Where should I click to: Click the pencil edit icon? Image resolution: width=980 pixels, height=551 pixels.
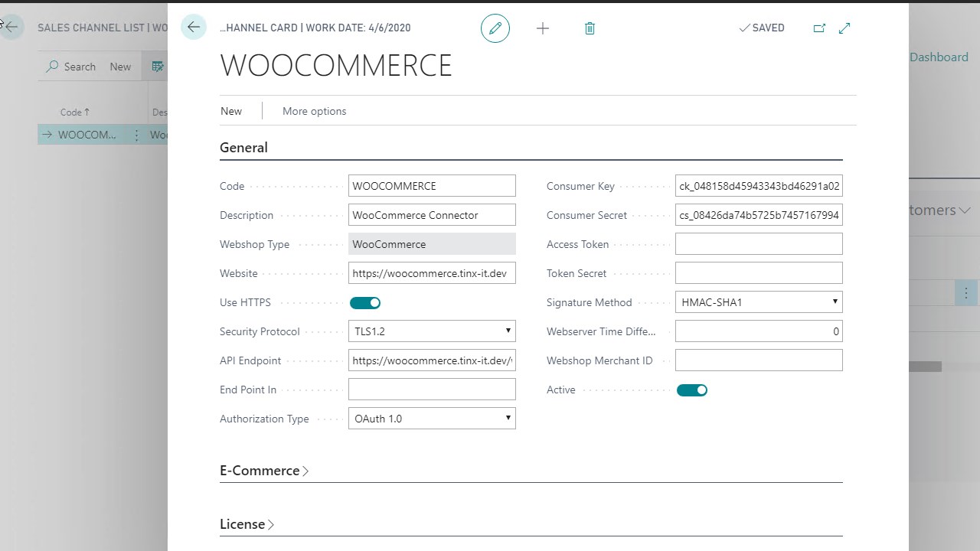[495, 28]
